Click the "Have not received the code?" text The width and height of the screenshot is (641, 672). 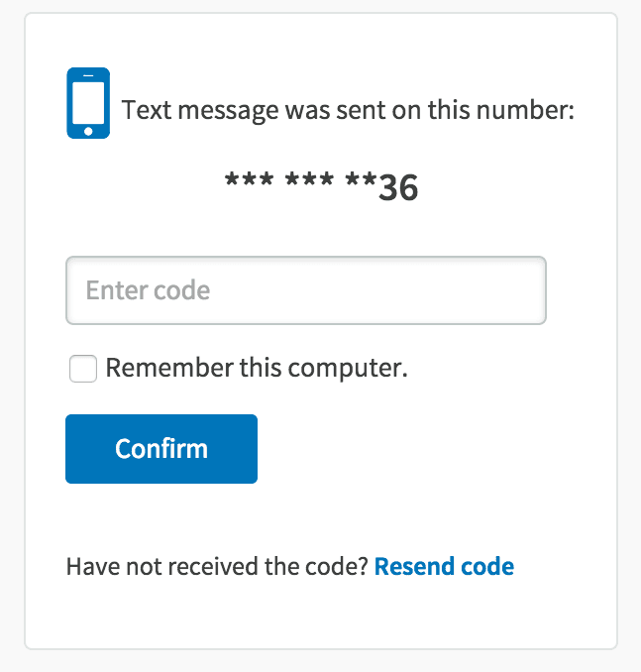point(217,567)
